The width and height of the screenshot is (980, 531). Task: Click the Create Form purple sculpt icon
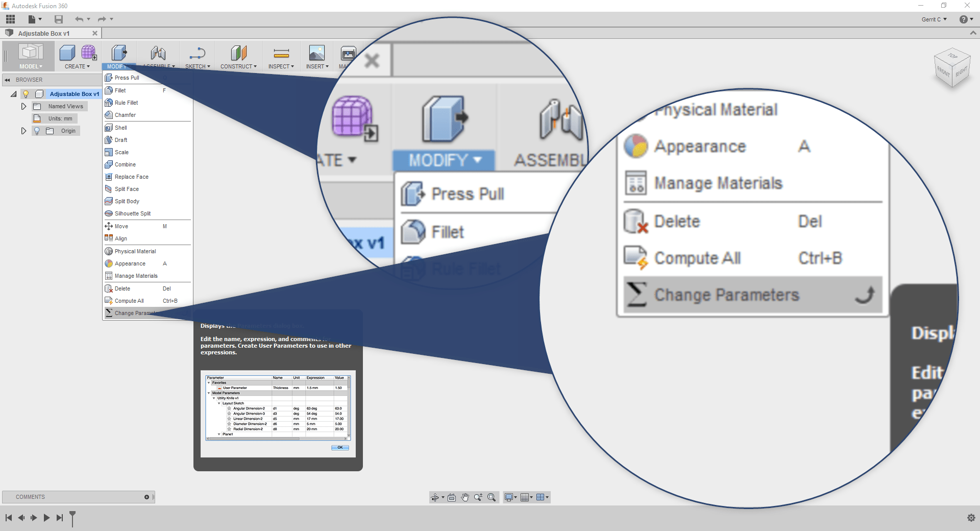click(89, 53)
